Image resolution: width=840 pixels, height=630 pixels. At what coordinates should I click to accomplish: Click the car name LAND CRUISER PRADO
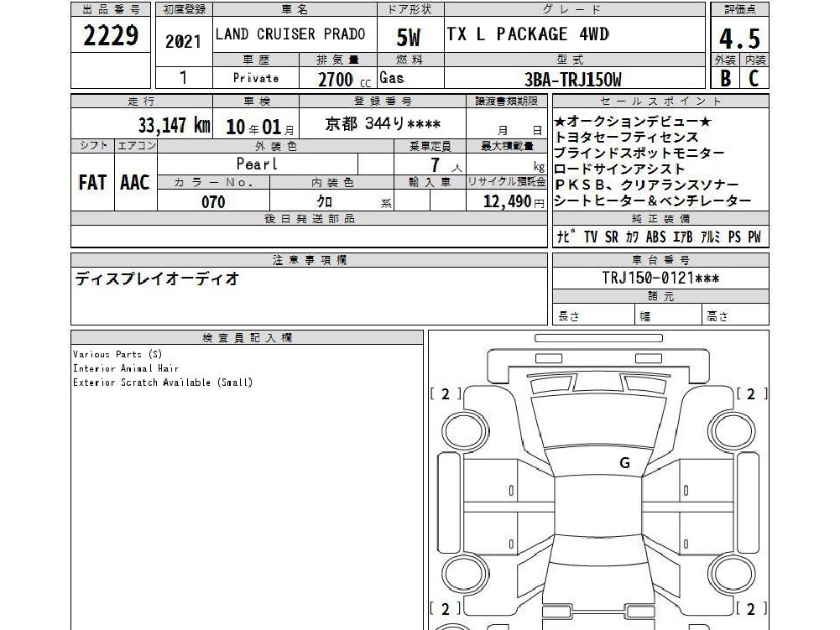point(290,34)
